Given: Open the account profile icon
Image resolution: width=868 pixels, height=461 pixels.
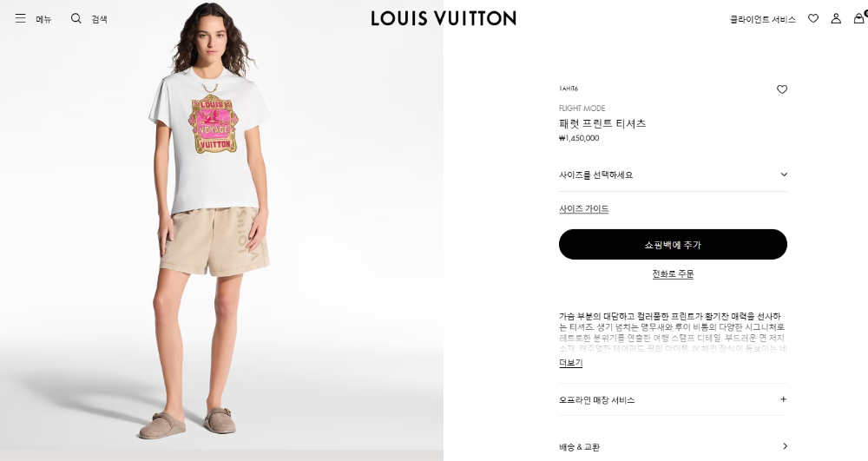Looking at the screenshot, I should [836, 18].
